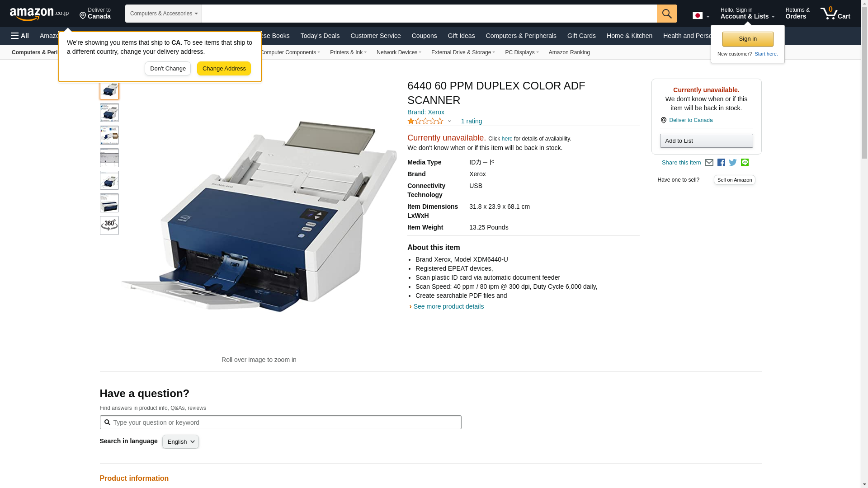
Task: Open the shopping cart
Action: pyautogui.click(x=835, y=14)
